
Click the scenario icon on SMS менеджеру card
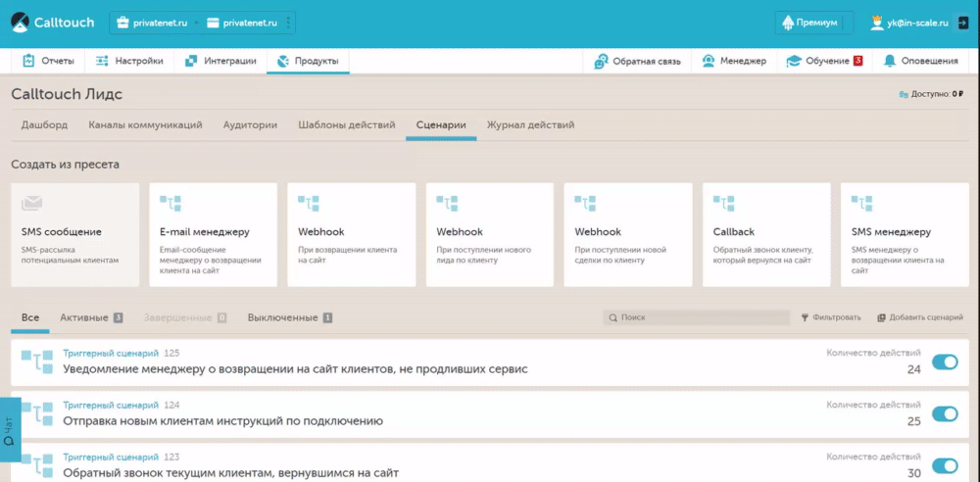click(x=861, y=203)
